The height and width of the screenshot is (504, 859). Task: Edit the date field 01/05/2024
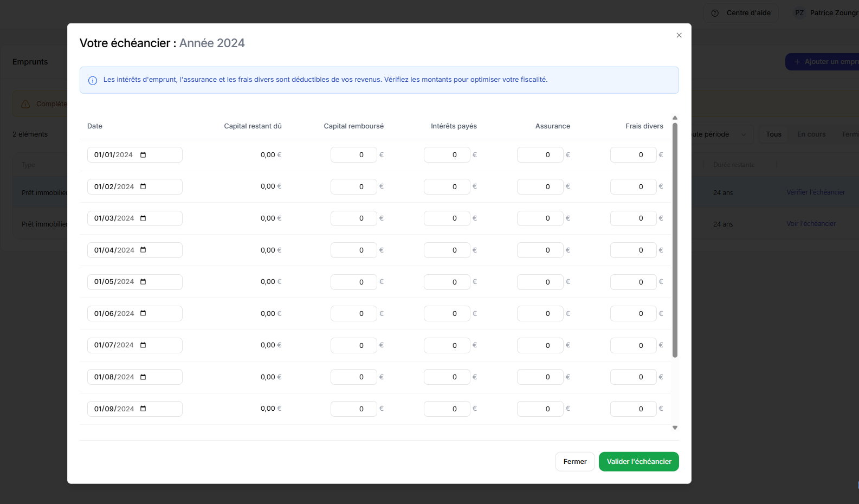point(134,282)
